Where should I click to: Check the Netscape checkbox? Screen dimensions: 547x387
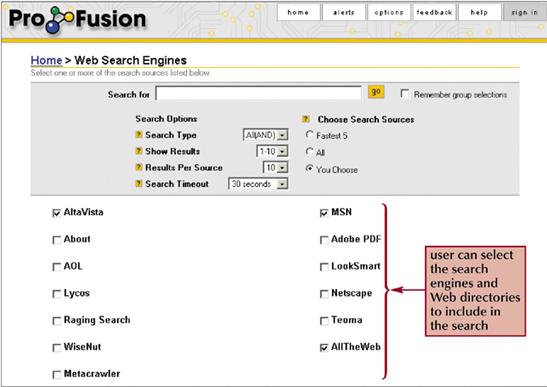pyautogui.click(x=324, y=294)
